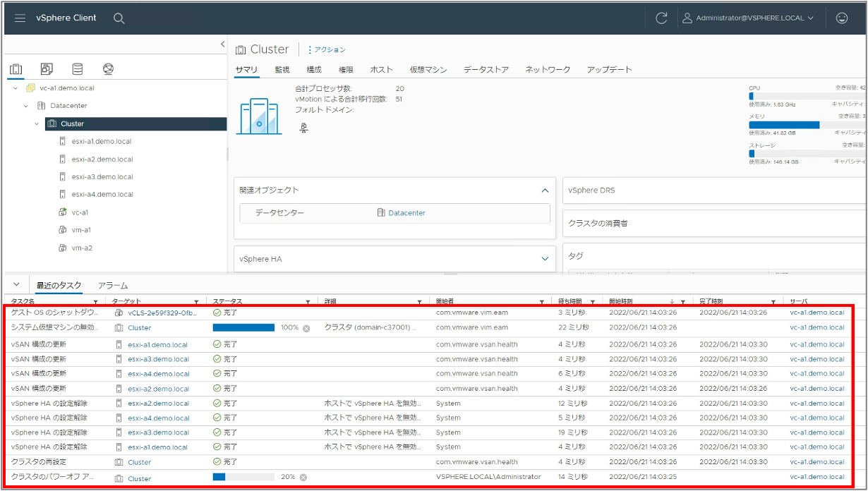Click the filter icon in ステータス column header
868x491 pixels.
[308, 302]
